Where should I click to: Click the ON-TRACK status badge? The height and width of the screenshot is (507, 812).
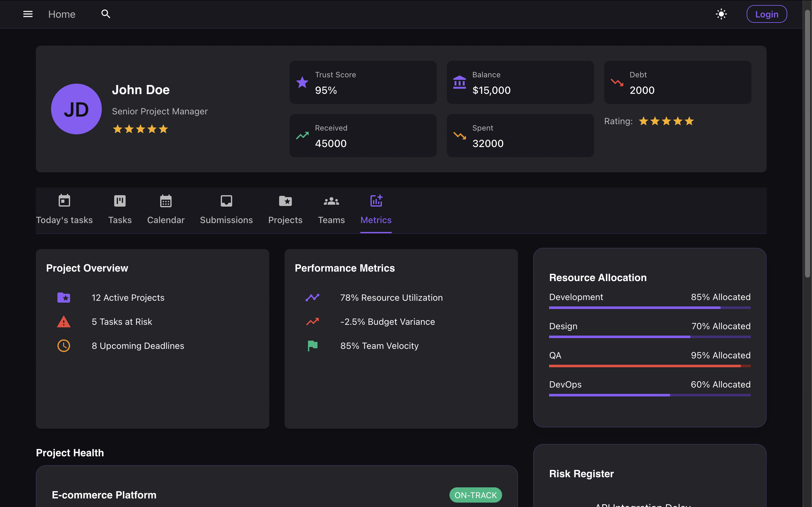coord(475,495)
